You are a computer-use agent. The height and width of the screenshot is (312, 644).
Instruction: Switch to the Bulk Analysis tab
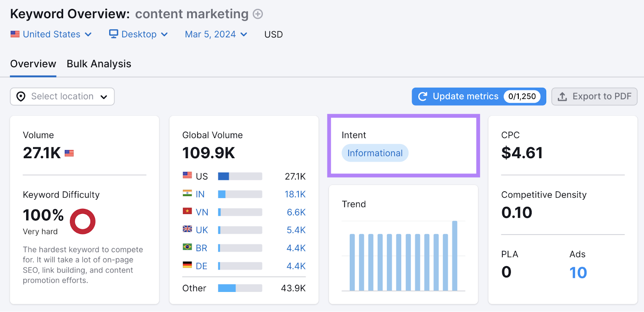coord(99,64)
